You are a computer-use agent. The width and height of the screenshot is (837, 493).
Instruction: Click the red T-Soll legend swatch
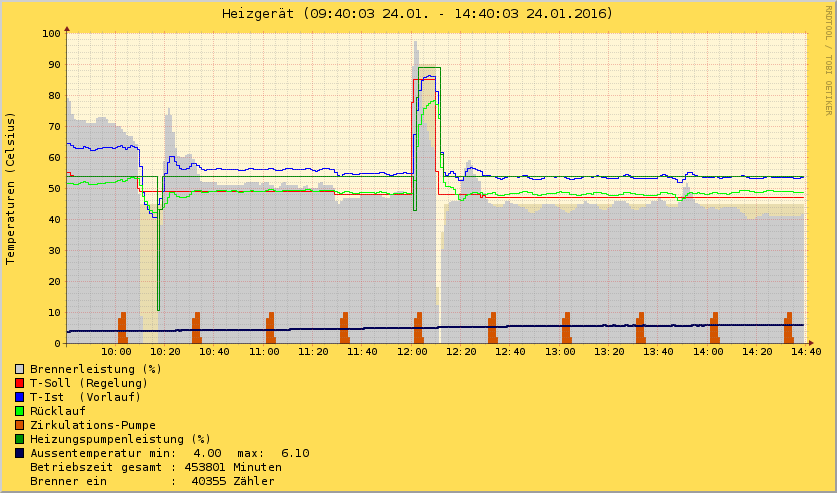[x=20, y=383]
